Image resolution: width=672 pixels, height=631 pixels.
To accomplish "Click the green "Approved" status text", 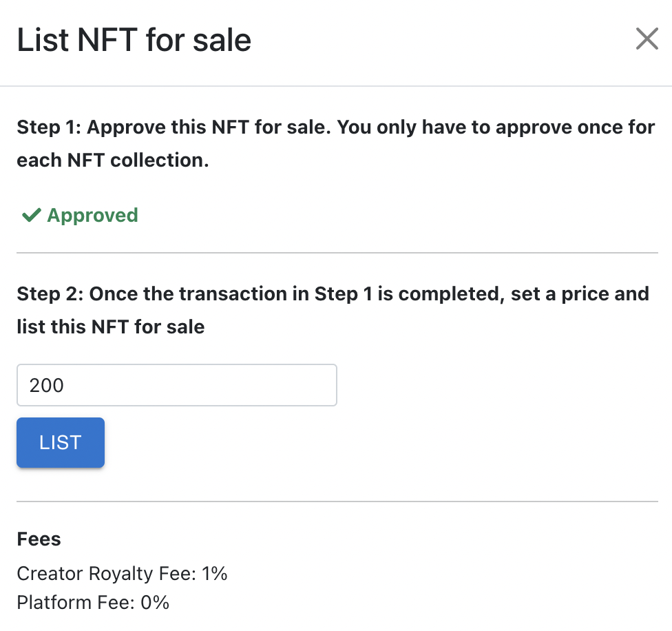I will click(92, 216).
